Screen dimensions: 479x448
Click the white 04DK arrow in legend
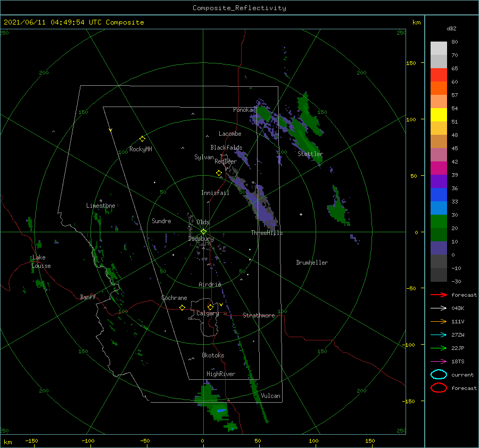(439, 308)
